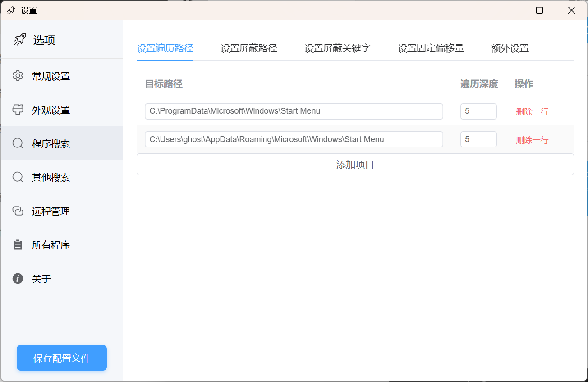Delete the ProgramData Start Menu path row
588x382 pixels.
pyautogui.click(x=532, y=112)
